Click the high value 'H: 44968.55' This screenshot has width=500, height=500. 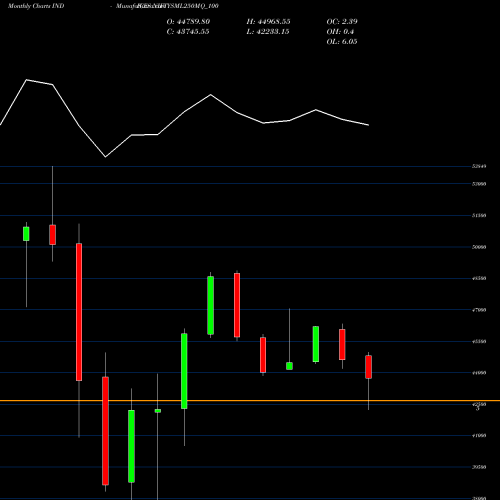(x=268, y=22)
